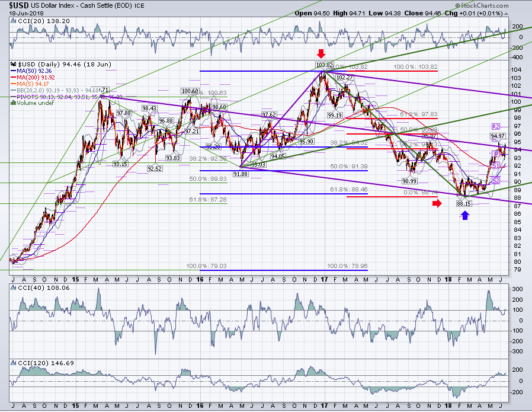Image resolution: width=532 pixels, height=412 pixels.
Task: Click the 88.15 low price label
Action: click(x=464, y=203)
